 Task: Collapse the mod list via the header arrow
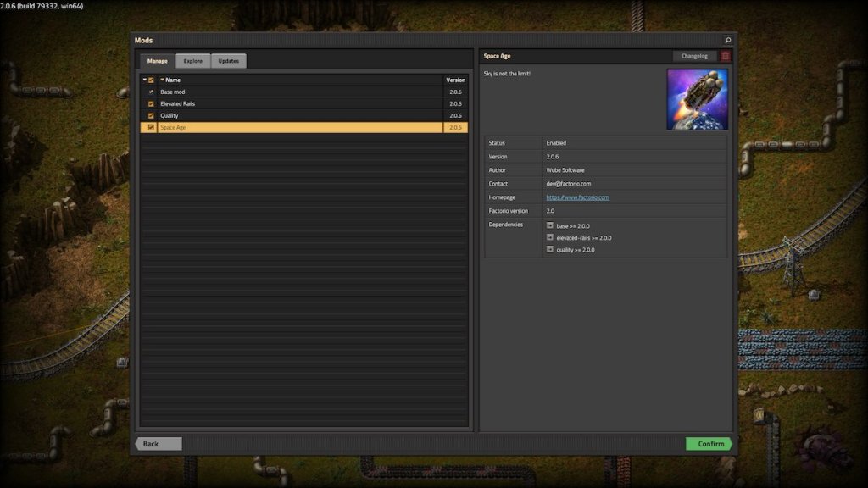click(145, 79)
